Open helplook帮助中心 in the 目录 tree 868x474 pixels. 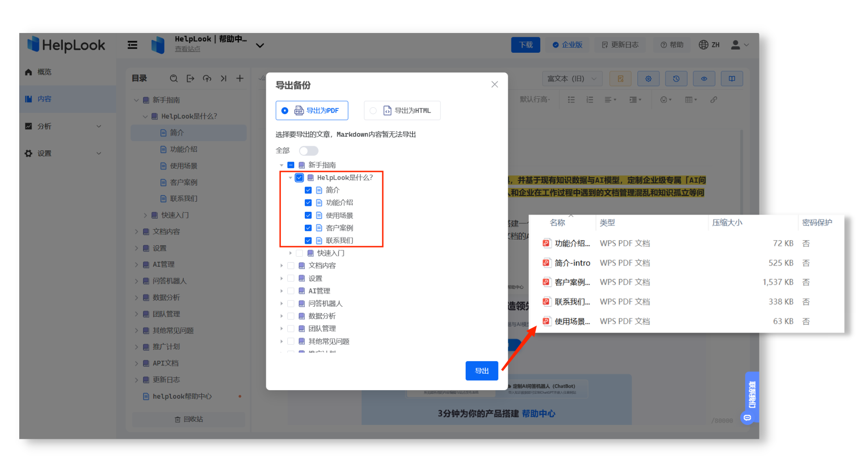[x=182, y=397]
